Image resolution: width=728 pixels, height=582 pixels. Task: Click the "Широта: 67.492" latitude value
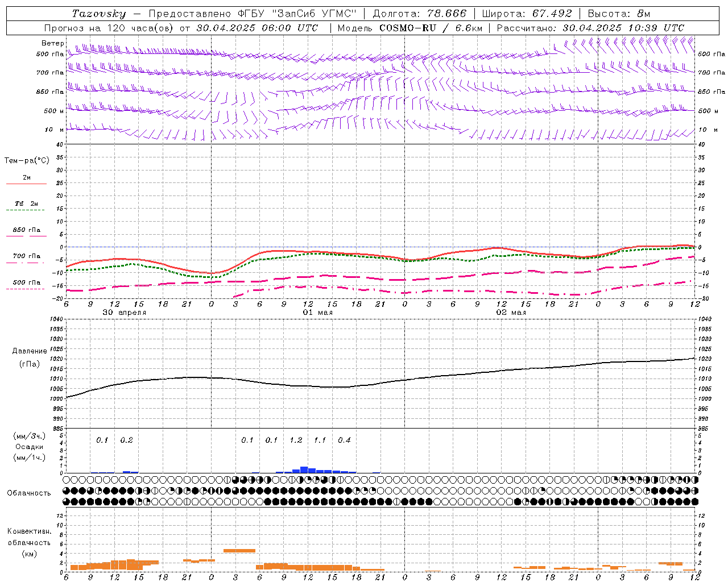(527, 14)
